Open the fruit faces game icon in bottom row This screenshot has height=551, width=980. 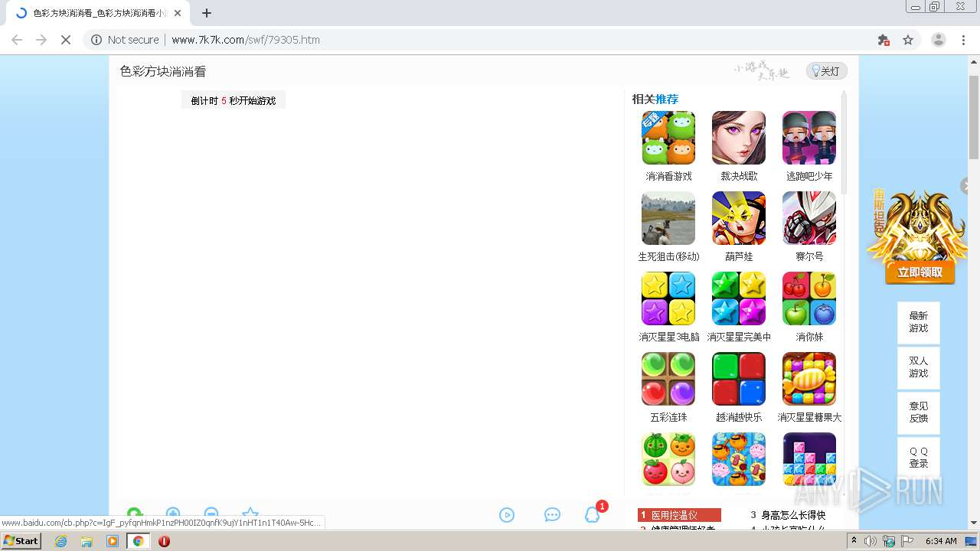coord(668,459)
